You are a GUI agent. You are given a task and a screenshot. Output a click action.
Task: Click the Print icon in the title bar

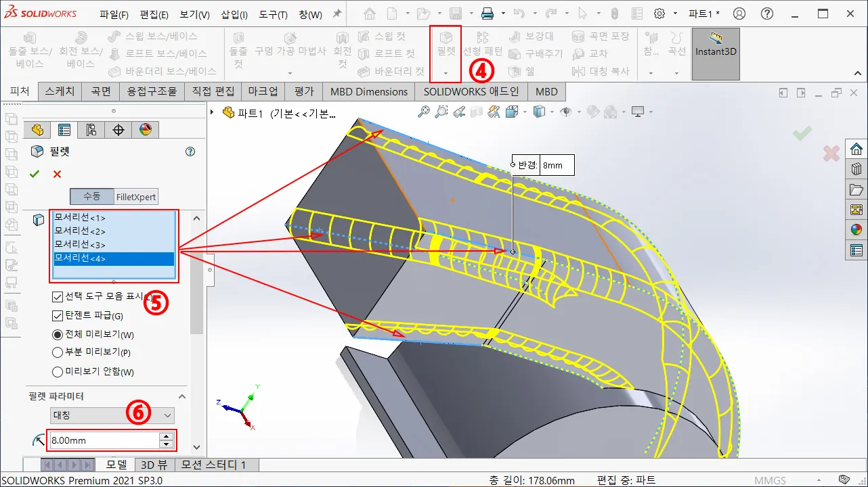(x=487, y=14)
